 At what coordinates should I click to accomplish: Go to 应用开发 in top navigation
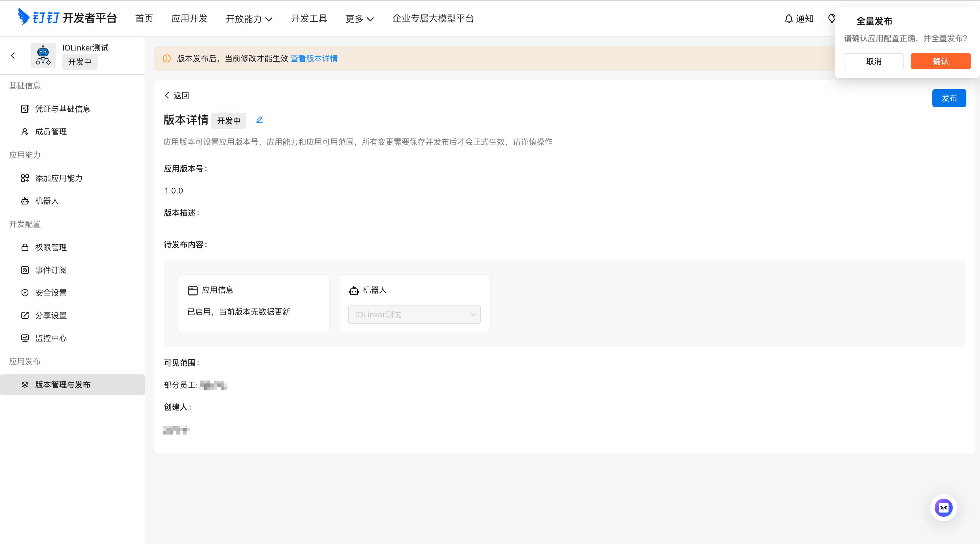tap(189, 18)
